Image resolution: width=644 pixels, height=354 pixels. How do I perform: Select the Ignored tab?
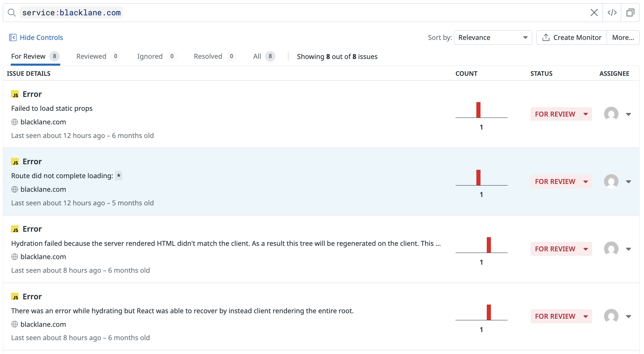(x=150, y=56)
